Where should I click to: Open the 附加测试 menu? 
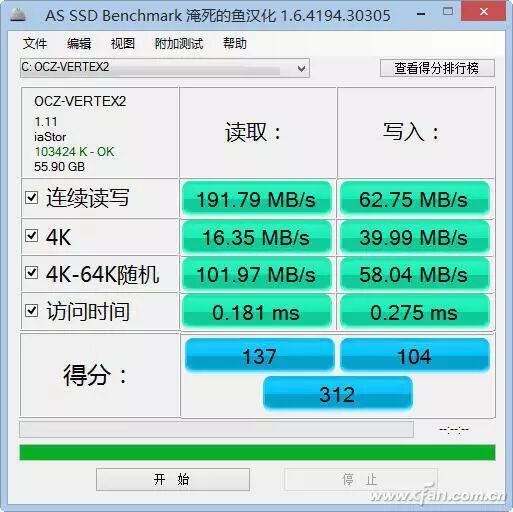(x=179, y=43)
